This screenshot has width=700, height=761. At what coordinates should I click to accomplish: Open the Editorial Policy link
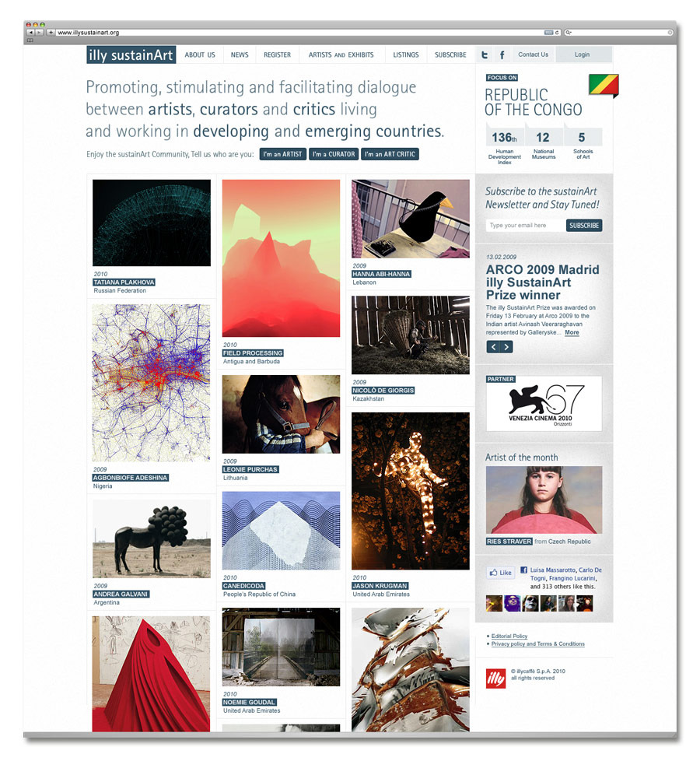509,636
